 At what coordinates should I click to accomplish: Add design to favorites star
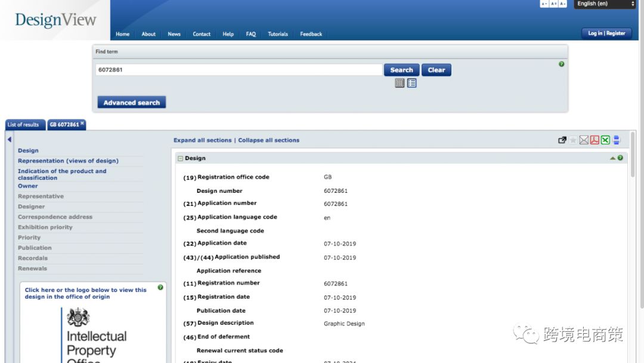pyautogui.click(x=573, y=140)
